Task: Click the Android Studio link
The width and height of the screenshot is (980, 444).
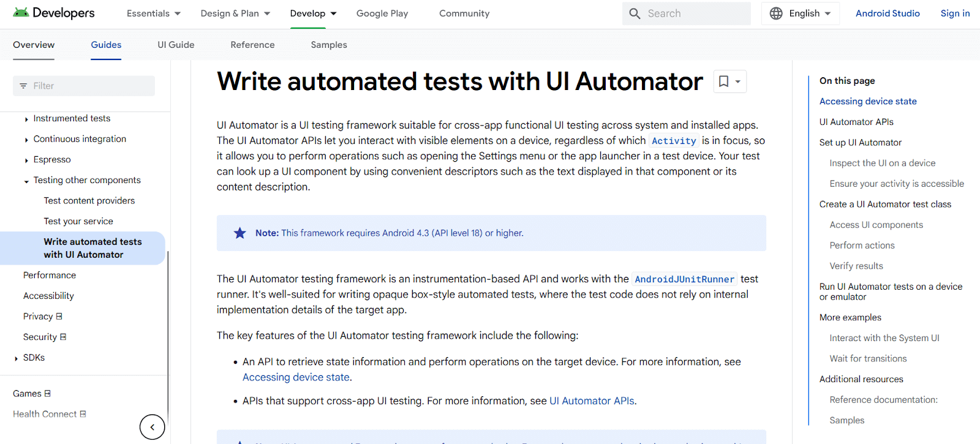Action: click(x=888, y=13)
